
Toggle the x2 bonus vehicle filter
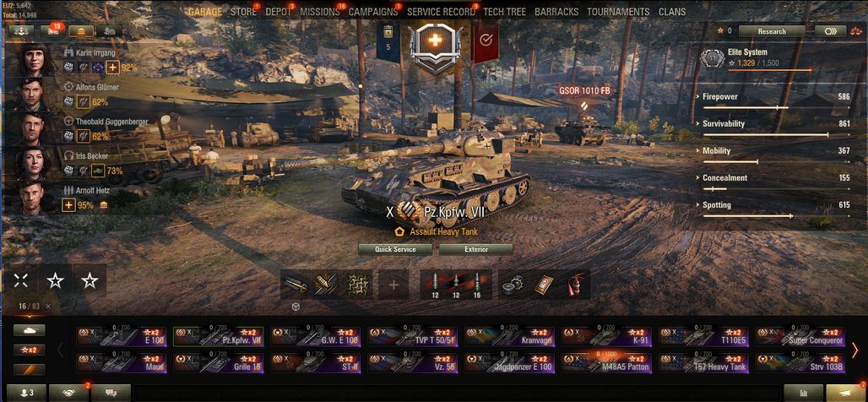[29, 350]
